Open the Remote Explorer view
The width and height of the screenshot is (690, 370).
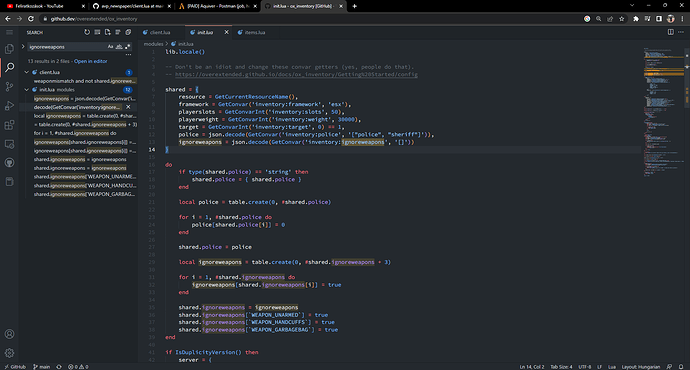coord(9,144)
